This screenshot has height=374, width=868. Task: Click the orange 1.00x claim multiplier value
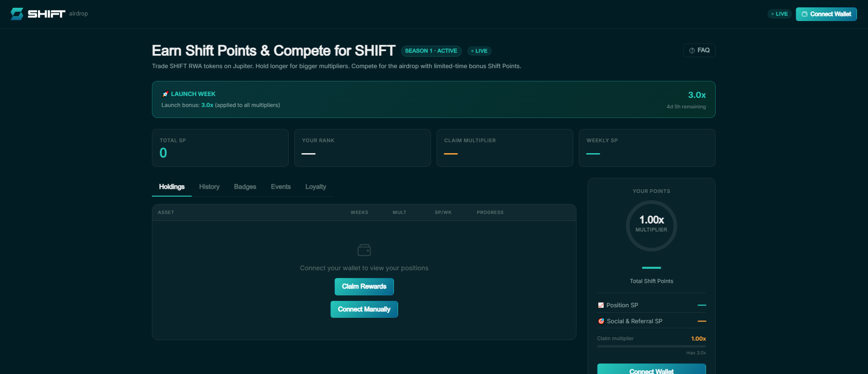tap(698, 339)
